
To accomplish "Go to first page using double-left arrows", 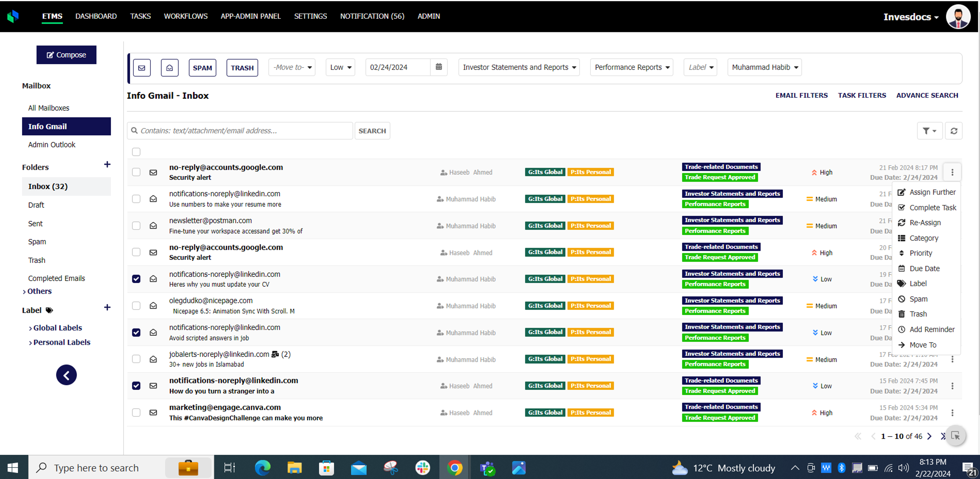I will [x=857, y=436].
